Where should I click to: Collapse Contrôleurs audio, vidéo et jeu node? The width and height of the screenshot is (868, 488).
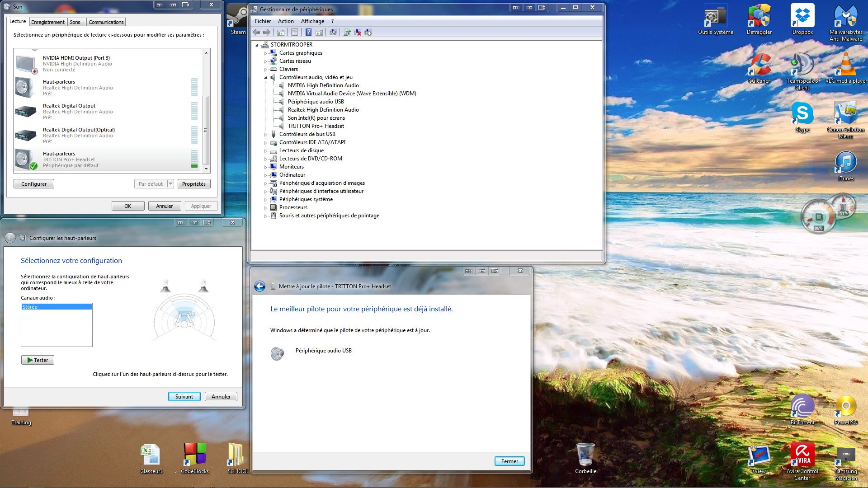pyautogui.click(x=266, y=78)
